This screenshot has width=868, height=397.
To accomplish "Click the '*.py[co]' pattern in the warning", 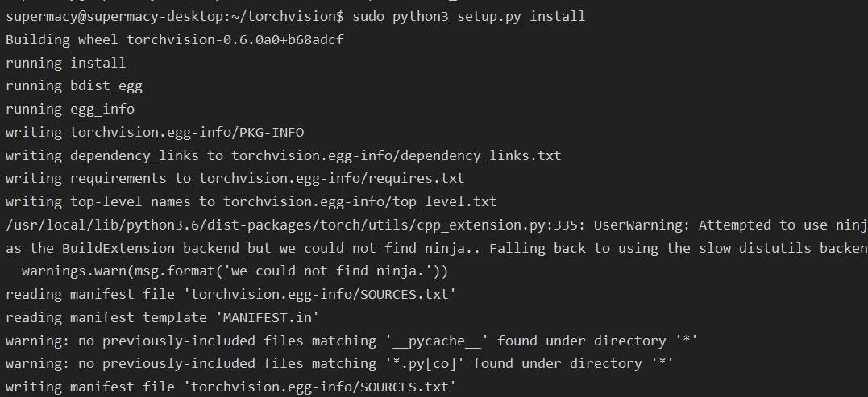I will (x=424, y=364).
